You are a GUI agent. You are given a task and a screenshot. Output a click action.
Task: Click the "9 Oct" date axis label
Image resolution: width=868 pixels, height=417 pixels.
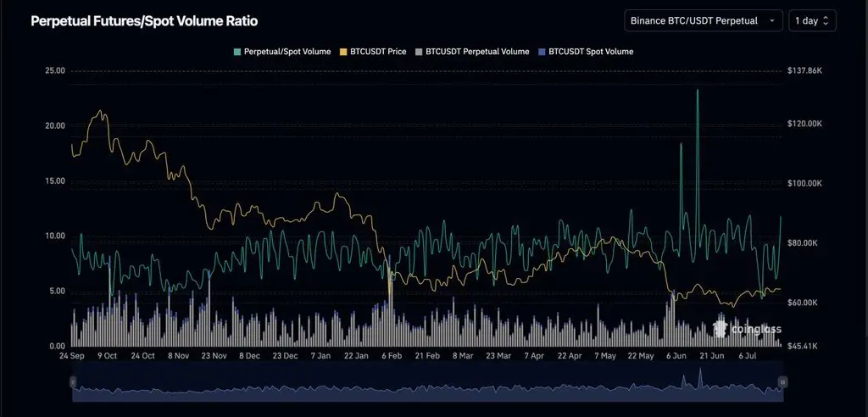click(x=108, y=356)
